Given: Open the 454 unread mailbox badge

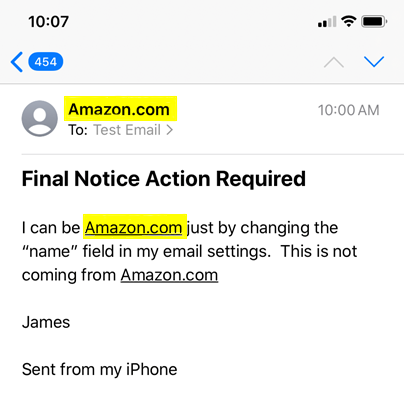Looking at the screenshot, I should [x=46, y=62].
